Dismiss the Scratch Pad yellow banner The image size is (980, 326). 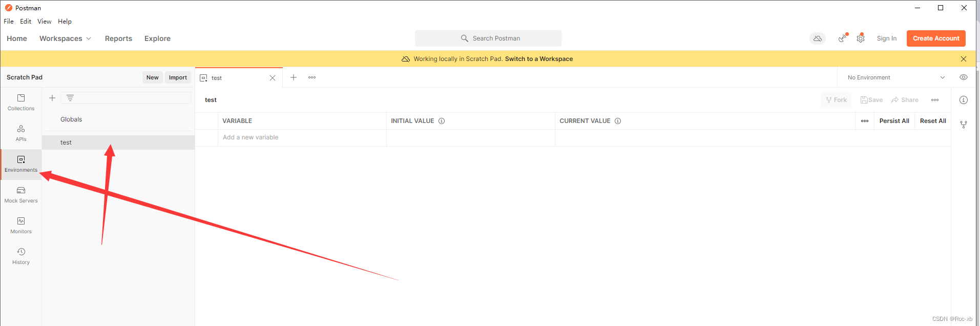coord(964,59)
